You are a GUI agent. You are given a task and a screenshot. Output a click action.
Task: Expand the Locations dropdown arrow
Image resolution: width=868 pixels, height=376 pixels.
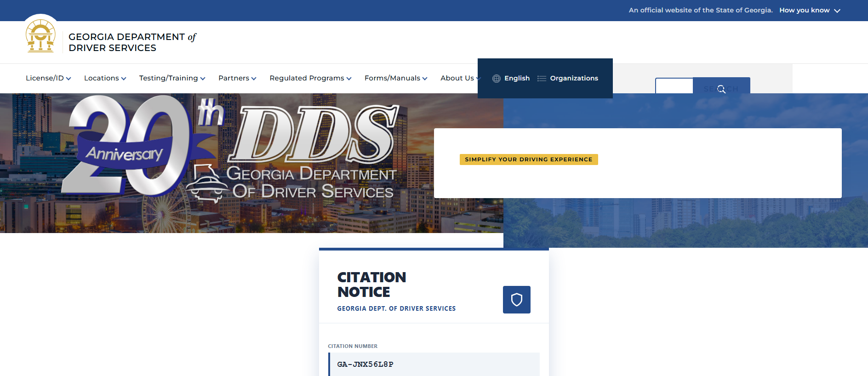pyautogui.click(x=124, y=79)
